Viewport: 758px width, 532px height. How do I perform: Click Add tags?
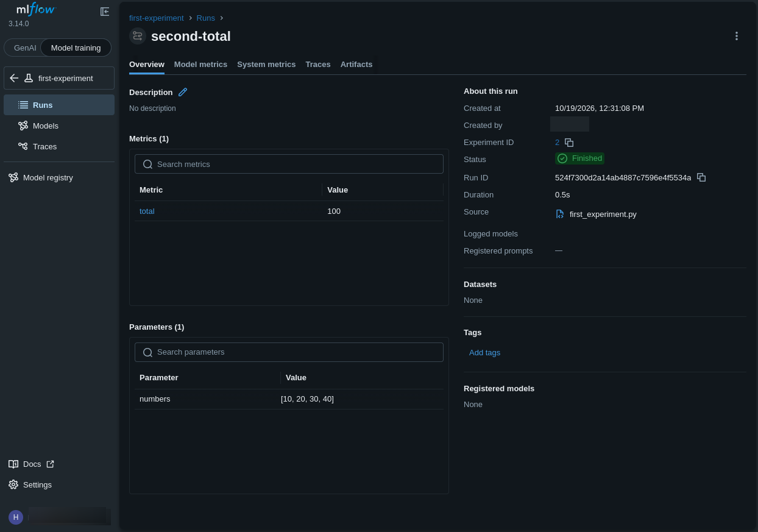click(484, 352)
